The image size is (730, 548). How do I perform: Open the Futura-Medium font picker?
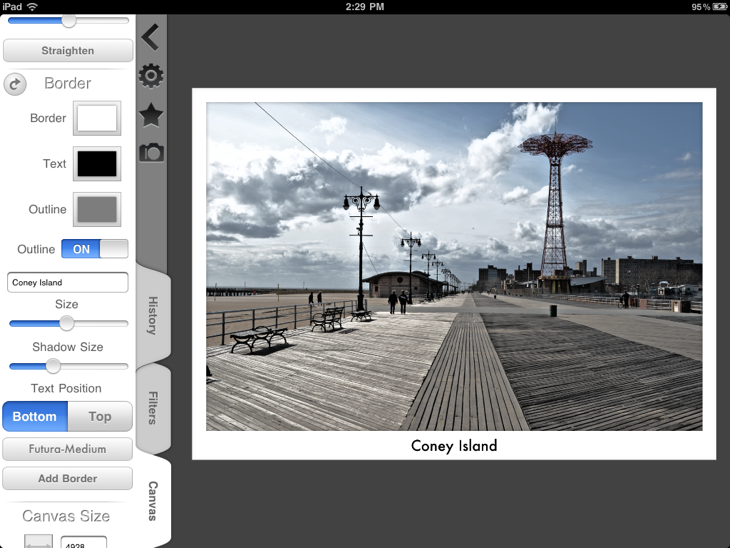[68, 449]
